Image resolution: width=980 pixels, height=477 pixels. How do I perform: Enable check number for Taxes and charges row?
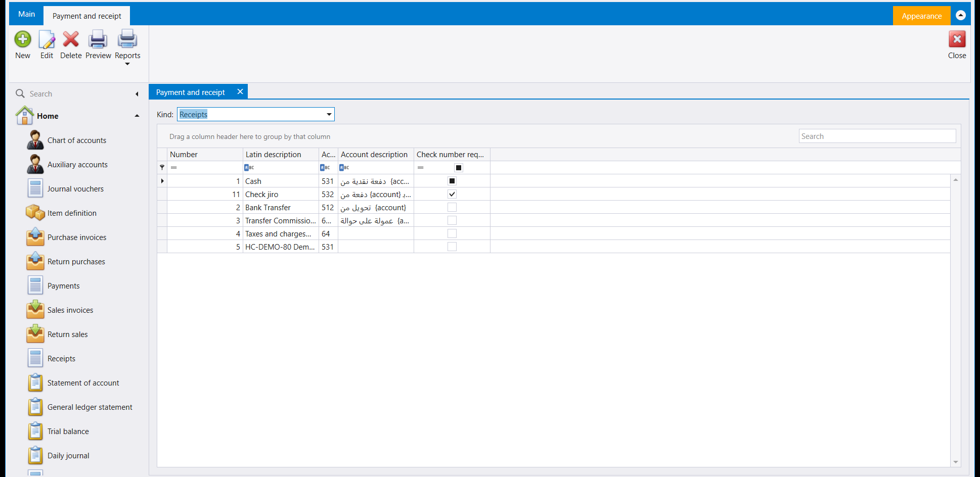pyautogui.click(x=452, y=233)
